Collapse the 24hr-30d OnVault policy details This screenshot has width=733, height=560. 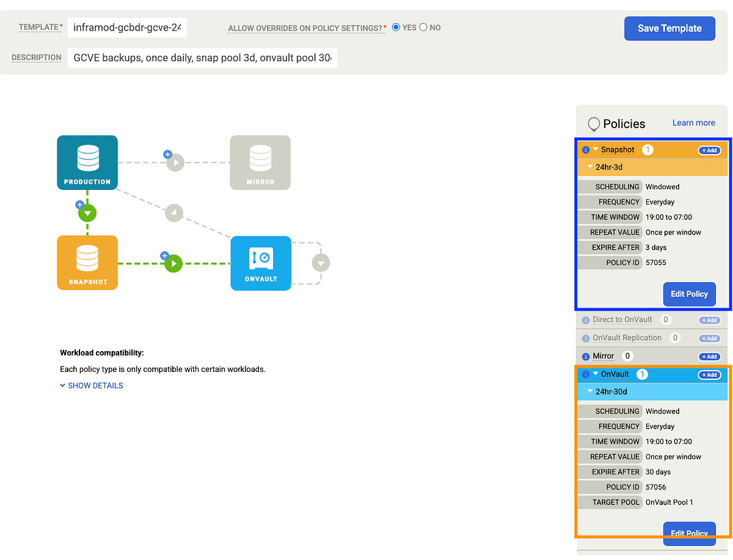tap(590, 391)
